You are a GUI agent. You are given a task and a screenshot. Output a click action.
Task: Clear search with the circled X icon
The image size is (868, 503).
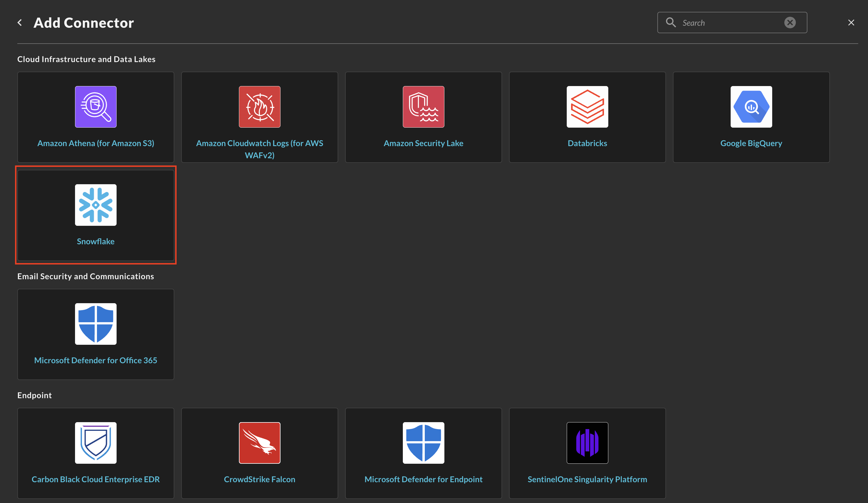[790, 23]
